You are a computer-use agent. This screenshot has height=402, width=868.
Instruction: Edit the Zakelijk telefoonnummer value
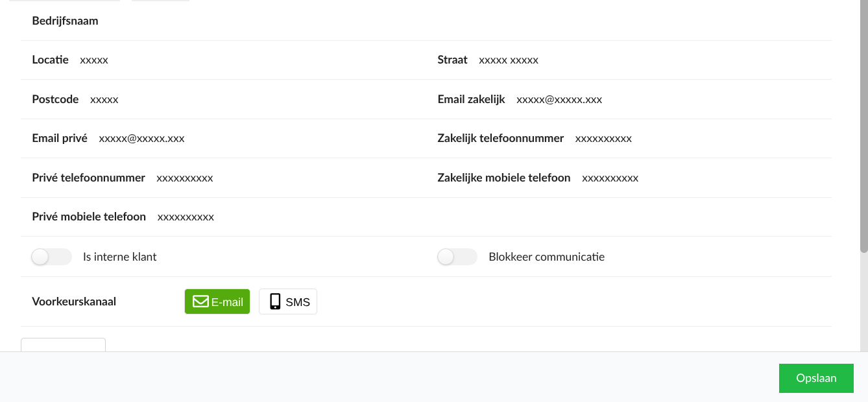pos(603,139)
